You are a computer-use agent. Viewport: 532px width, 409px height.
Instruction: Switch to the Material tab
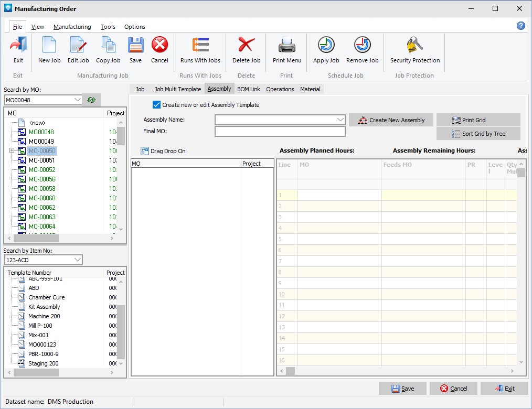pyautogui.click(x=310, y=89)
